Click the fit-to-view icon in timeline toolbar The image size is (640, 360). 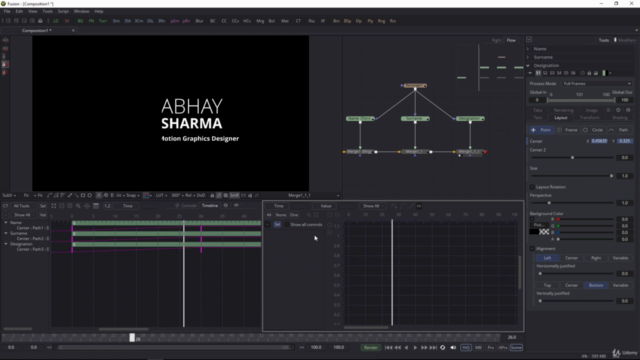click(53, 206)
